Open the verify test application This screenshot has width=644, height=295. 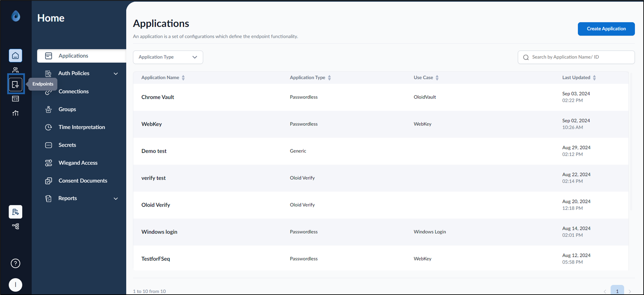(x=381, y=178)
